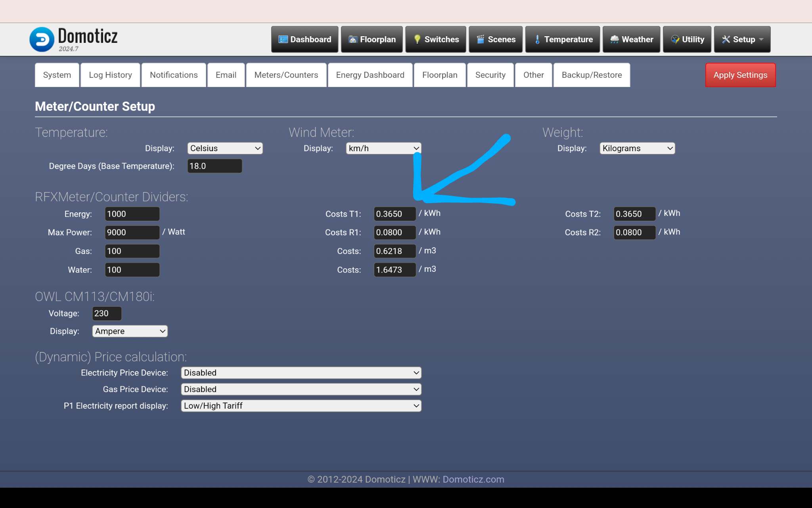Click the Costs T1 field
812x508 pixels.
tap(395, 214)
